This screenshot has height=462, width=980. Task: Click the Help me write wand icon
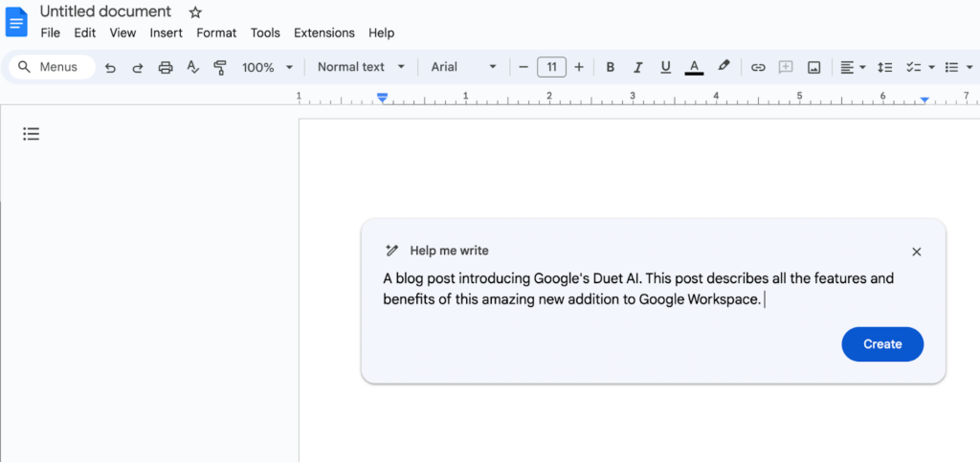pyautogui.click(x=391, y=251)
